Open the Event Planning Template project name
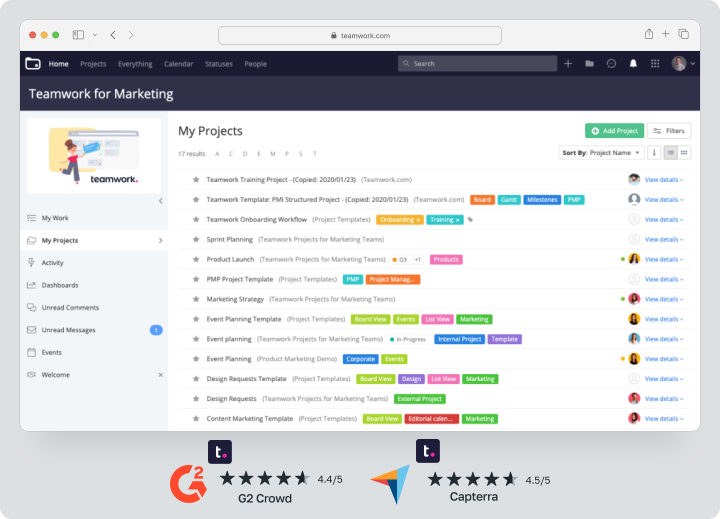This screenshot has width=720, height=519. [x=244, y=319]
